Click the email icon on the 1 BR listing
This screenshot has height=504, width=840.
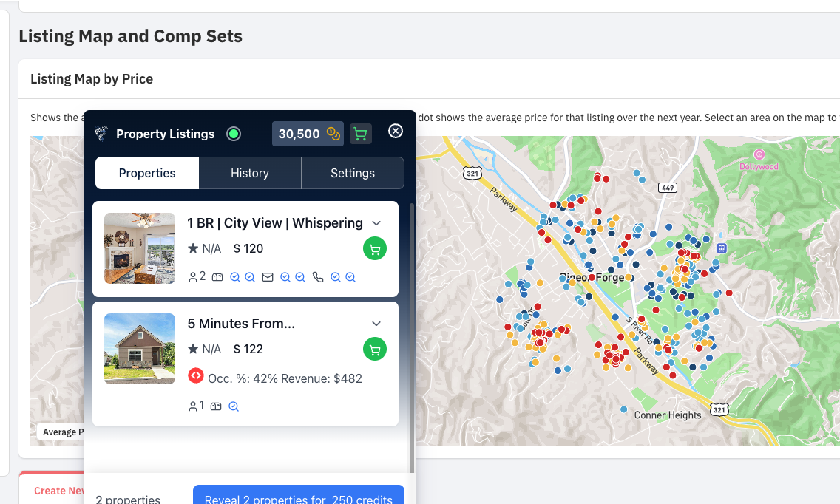click(x=267, y=276)
